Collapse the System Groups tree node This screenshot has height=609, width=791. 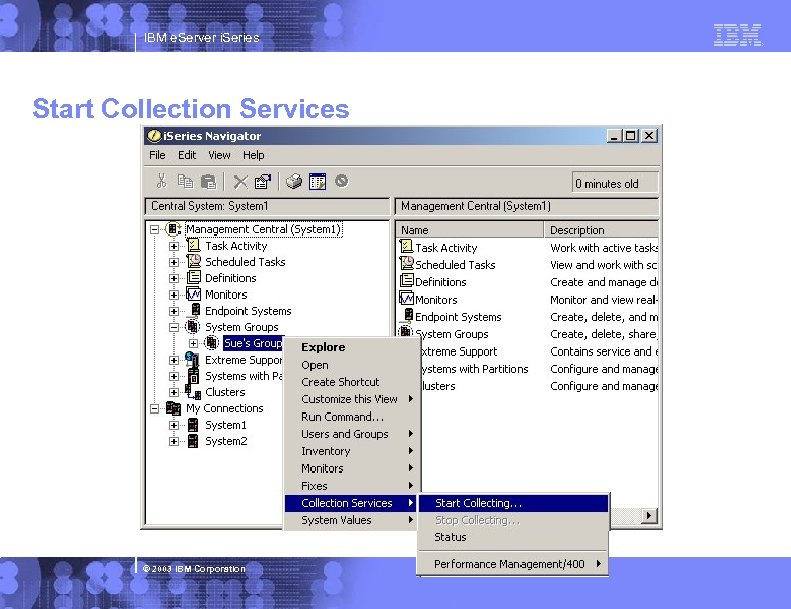pos(174,327)
